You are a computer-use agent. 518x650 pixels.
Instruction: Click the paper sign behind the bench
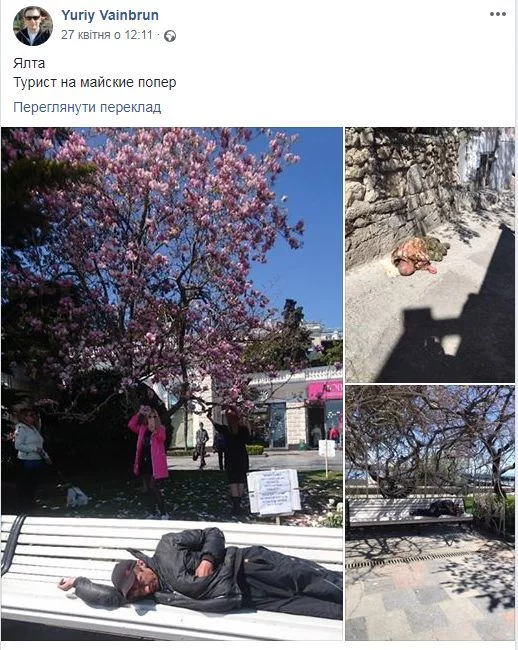click(x=274, y=492)
